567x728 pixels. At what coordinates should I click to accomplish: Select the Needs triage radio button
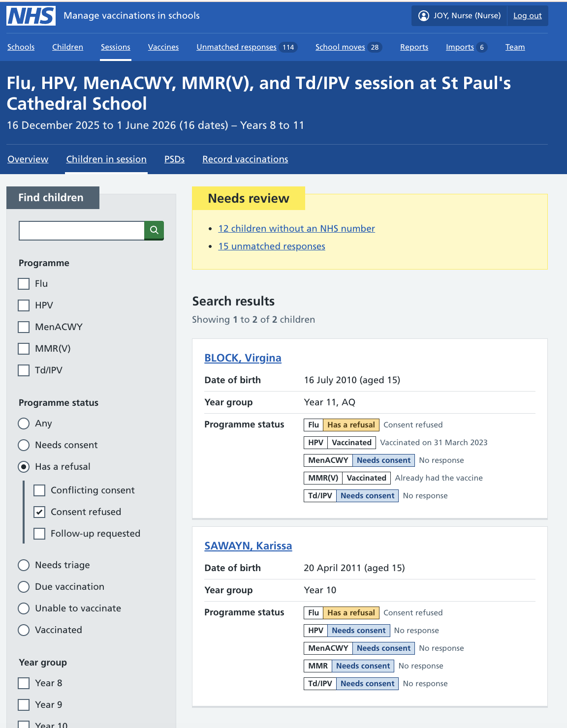pos(24,565)
